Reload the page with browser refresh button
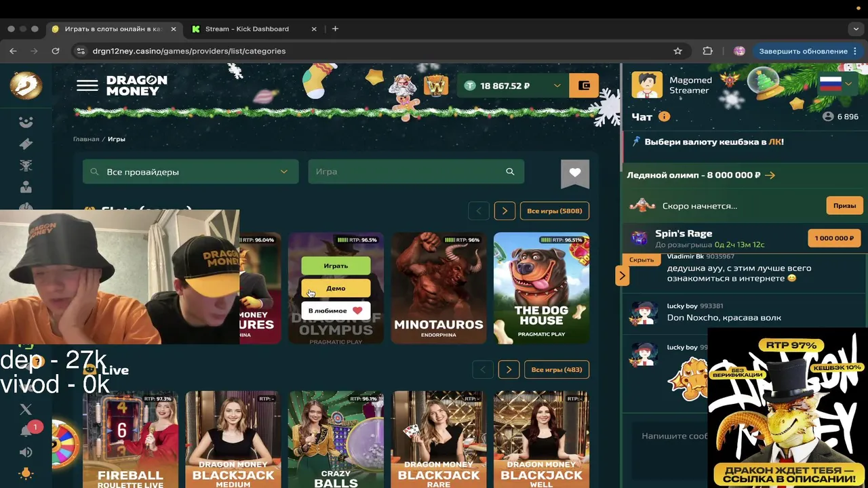The height and width of the screenshot is (488, 868). (56, 51)
